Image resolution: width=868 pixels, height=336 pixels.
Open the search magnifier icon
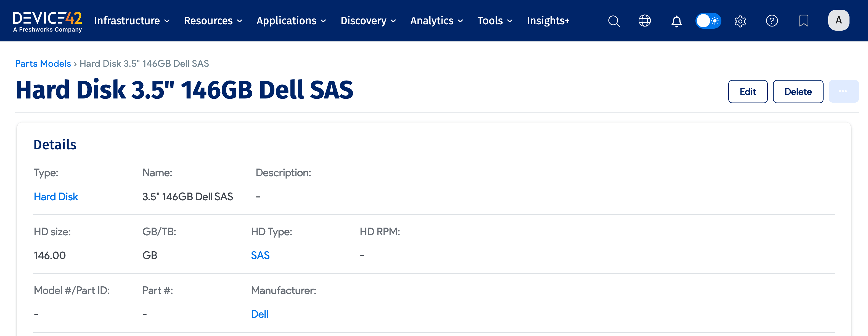coord(614,21)
